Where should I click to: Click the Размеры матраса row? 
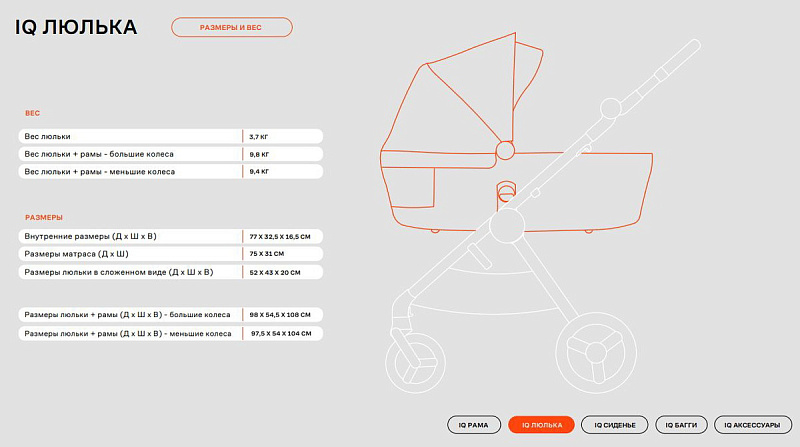coord(130,254)
